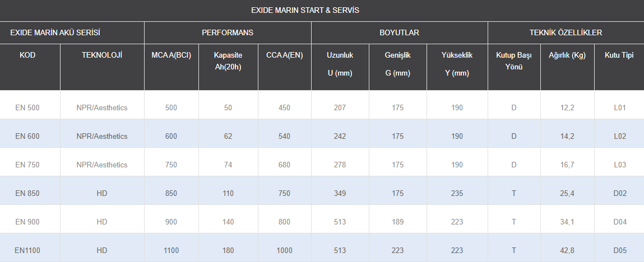The width and height of the screenshot is (644, 262).
Task: Select the Uzunluk U (mm) header
Action: pyautogui.click(x=340, y=64)
